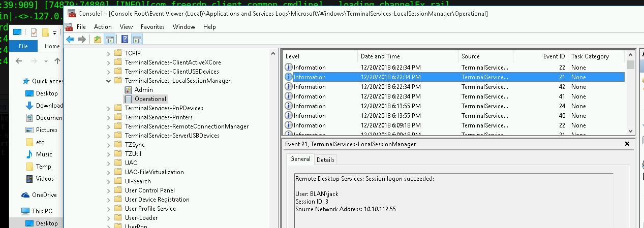Switch to the Details tab
This screenshot has height=228, width=644.
tap(325, 159)
